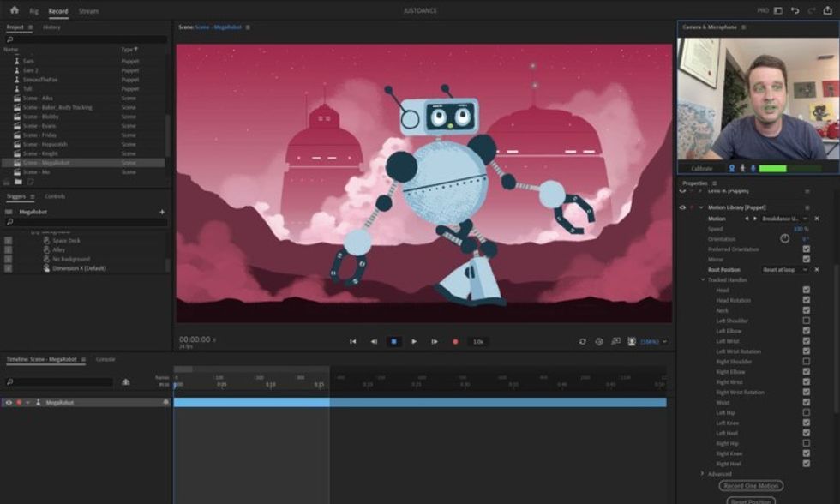Click the Calibrate button
840x504 pixels.
point(701,168)
